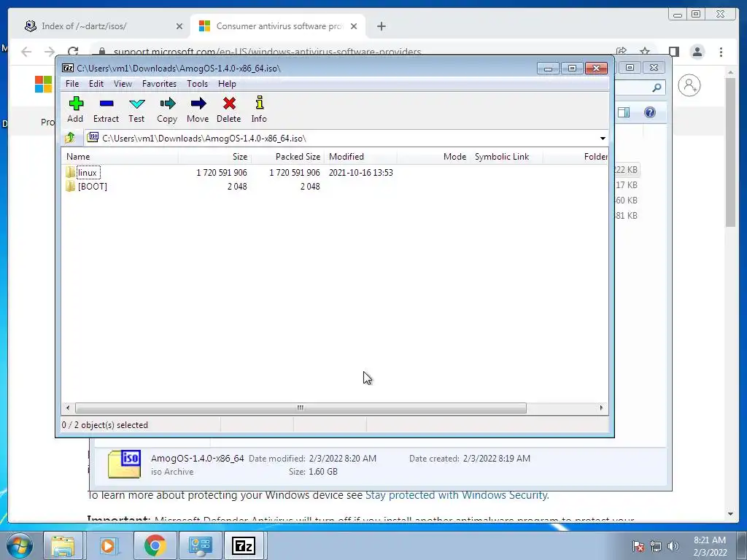This screenshot has height=560, width=747.
Task: Click the right scroll arrow in 7-Zip
Action: [601, 408]
